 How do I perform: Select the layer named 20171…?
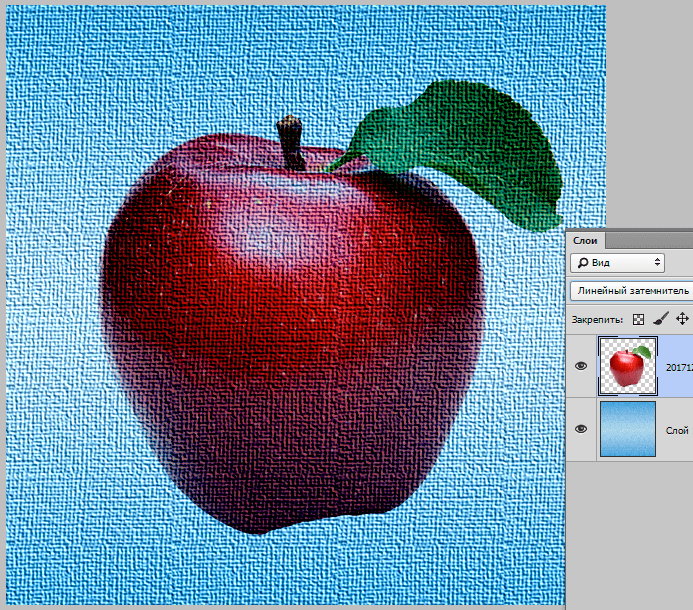click(679, 367)
